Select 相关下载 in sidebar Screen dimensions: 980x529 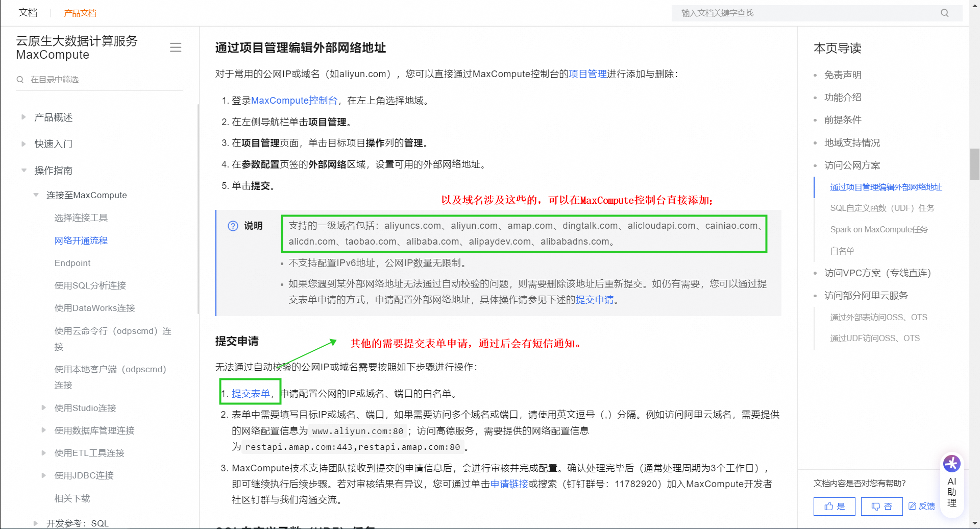[72, 498]
